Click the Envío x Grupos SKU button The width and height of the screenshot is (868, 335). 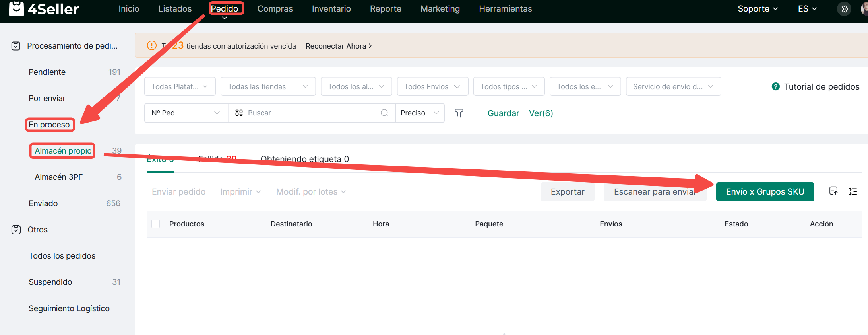click(x=765, y=192)
